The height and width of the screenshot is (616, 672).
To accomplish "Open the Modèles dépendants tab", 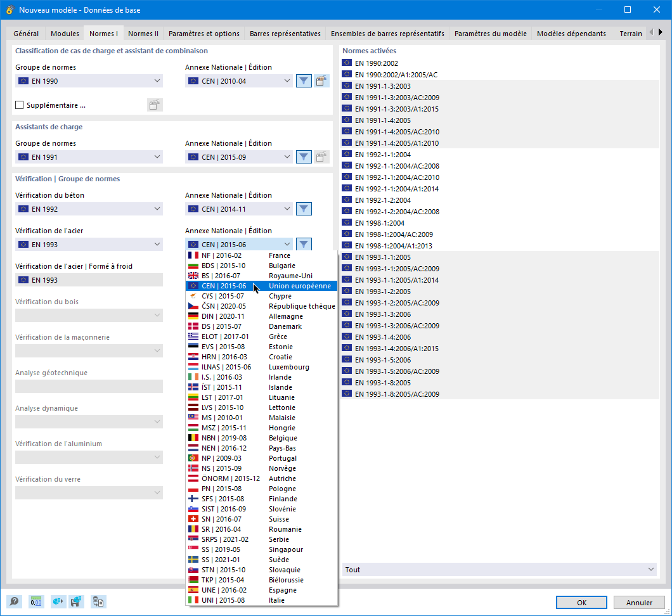I will [x=571, y=34].
